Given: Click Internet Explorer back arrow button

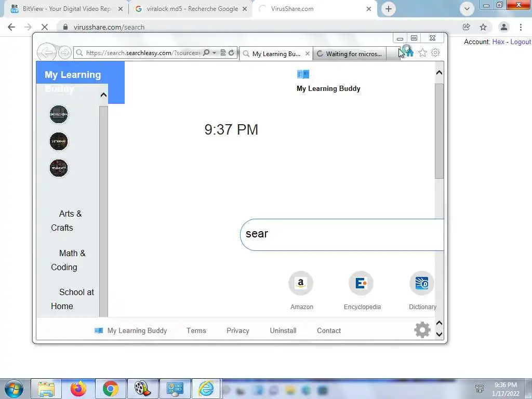Looking at the screenshot, I should pos(46,52).
